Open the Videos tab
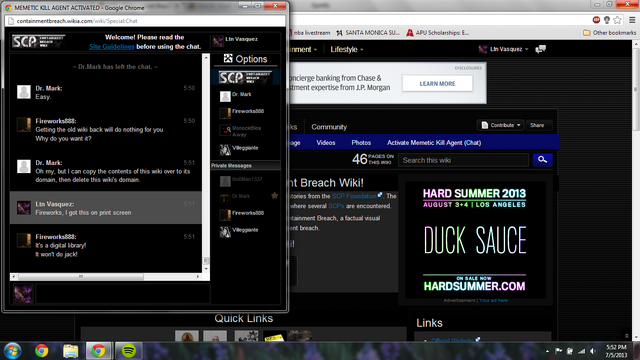 point(326,142)
